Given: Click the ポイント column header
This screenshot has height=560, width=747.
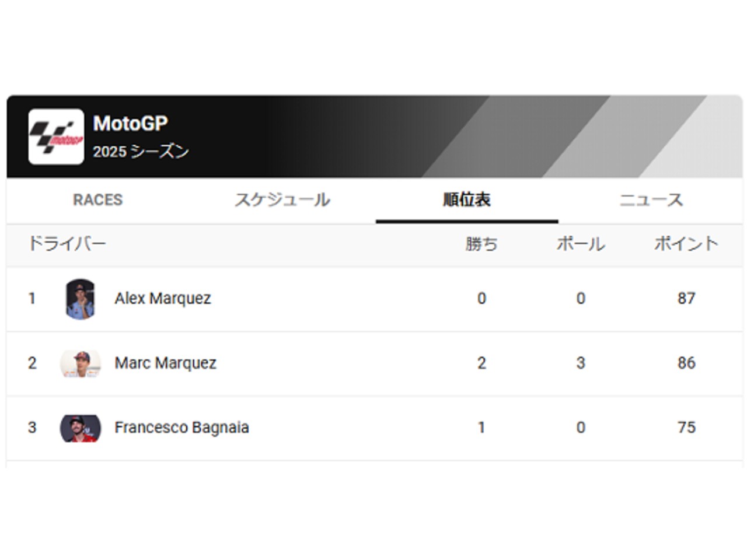Looking at the screenshot, I should coord(686,244).
